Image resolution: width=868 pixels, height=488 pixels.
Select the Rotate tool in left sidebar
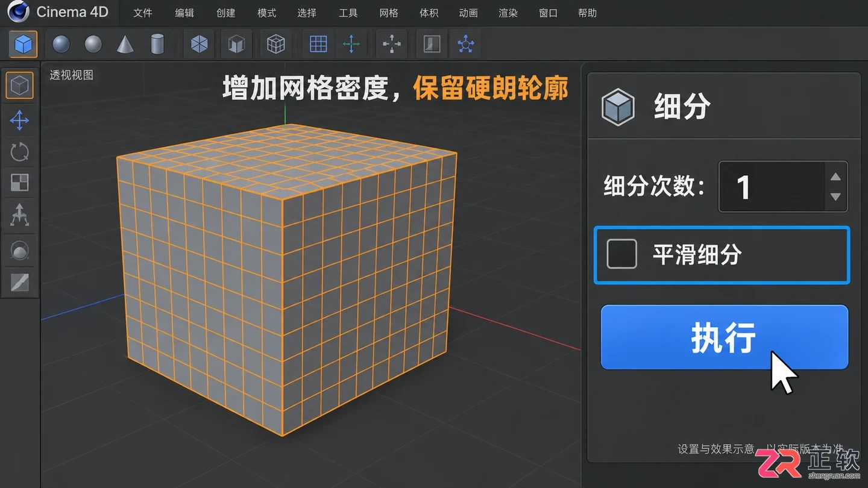pyautogui.click(x=20, y=152)
